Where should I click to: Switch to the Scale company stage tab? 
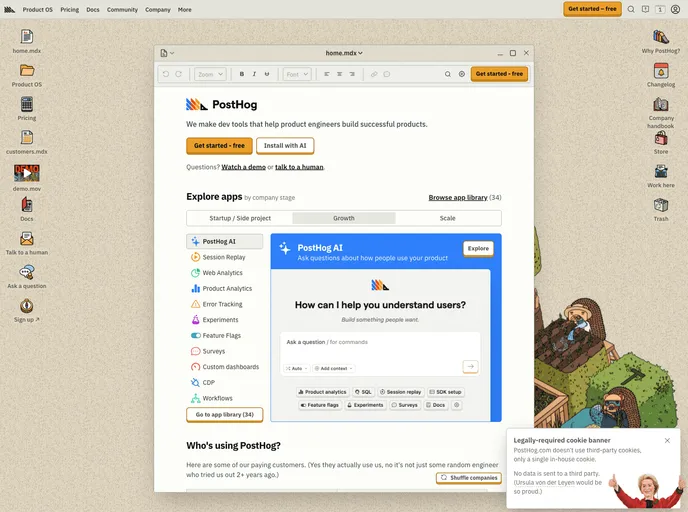(447, 218)
